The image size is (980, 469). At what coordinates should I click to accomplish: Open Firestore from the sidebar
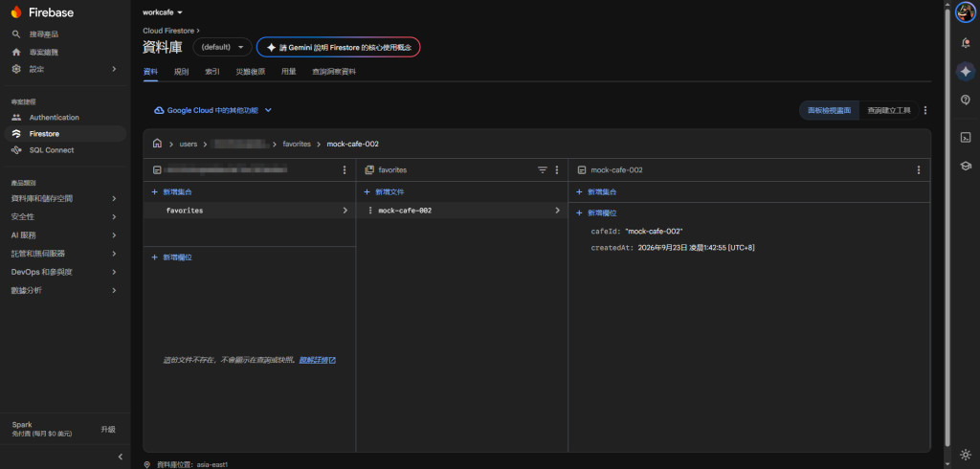point(65,134)
